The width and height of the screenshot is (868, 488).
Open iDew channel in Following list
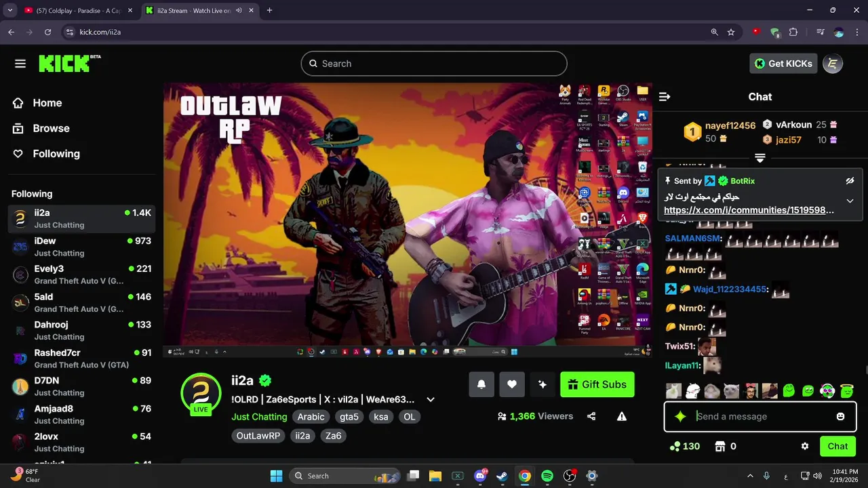tap(81, 247)
